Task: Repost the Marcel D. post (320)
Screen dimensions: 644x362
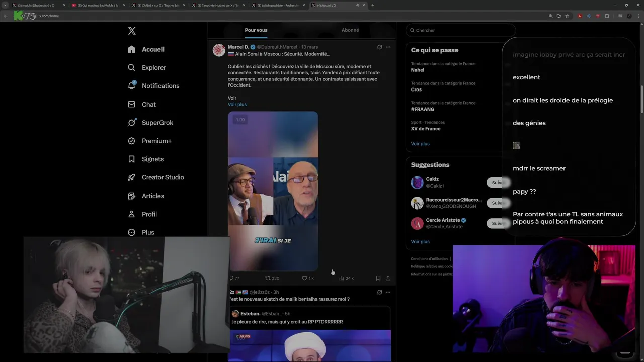Action: point(272,278)
